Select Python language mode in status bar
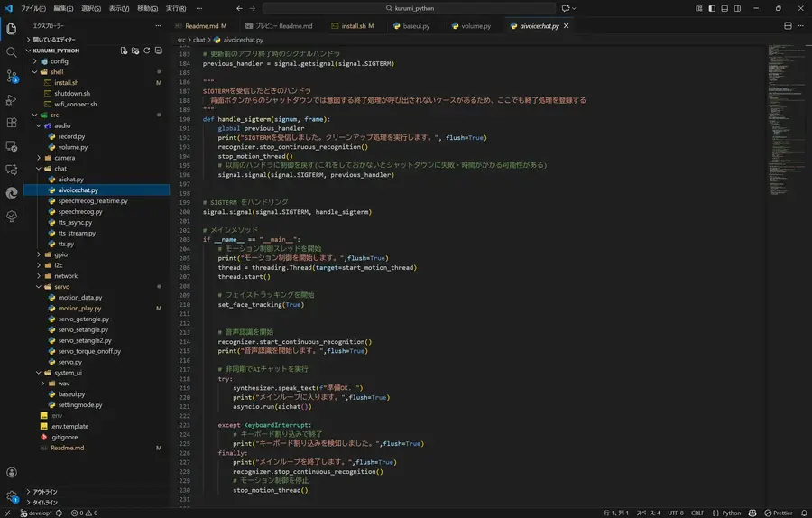This screenshot has height=518, width=812. [731, 513]
